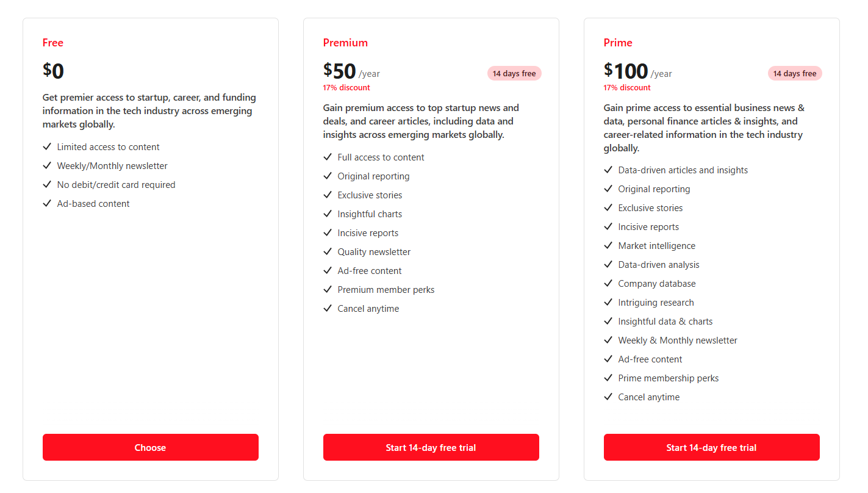This screenshot has width=868, height=493.
Task: Click checkmark beside Insightful charts
Action: [x=328, y=214]
